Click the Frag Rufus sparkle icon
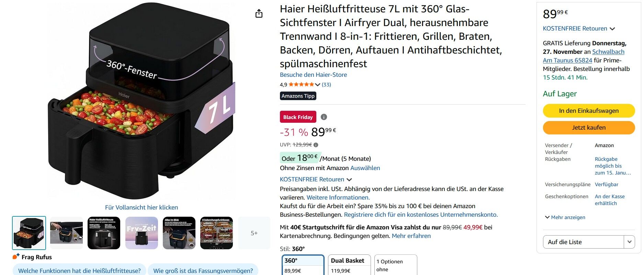644x275 pixels. [x=16, y=256]
